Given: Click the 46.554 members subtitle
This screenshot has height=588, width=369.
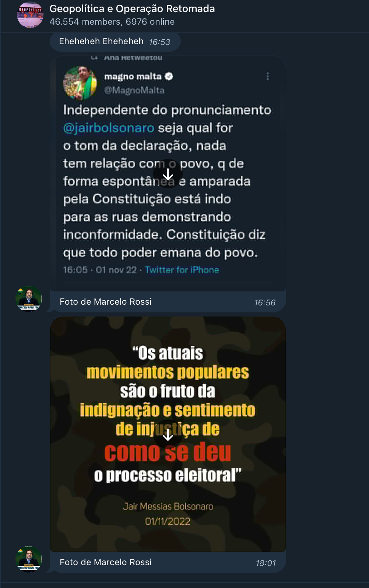Looking at the screenshot, I should pos(112,22).
